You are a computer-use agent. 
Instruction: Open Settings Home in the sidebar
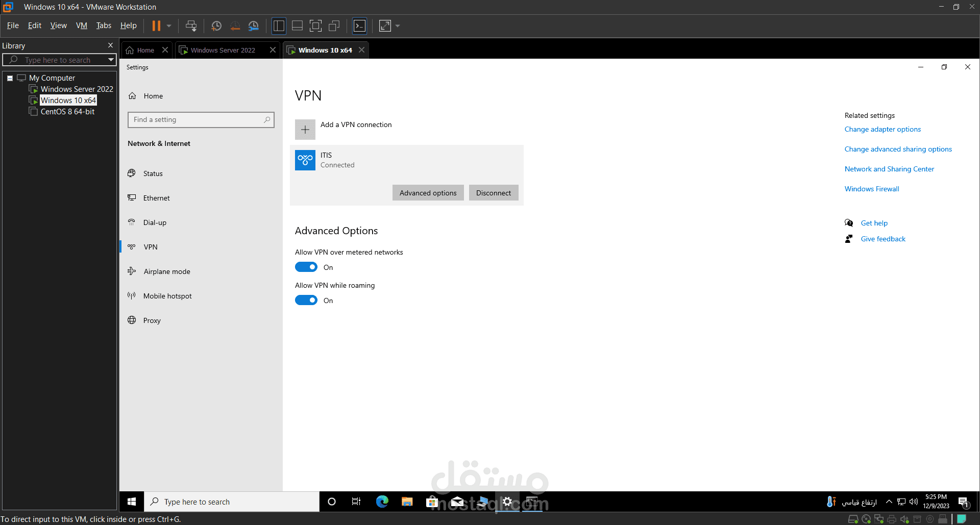point(153,96)
